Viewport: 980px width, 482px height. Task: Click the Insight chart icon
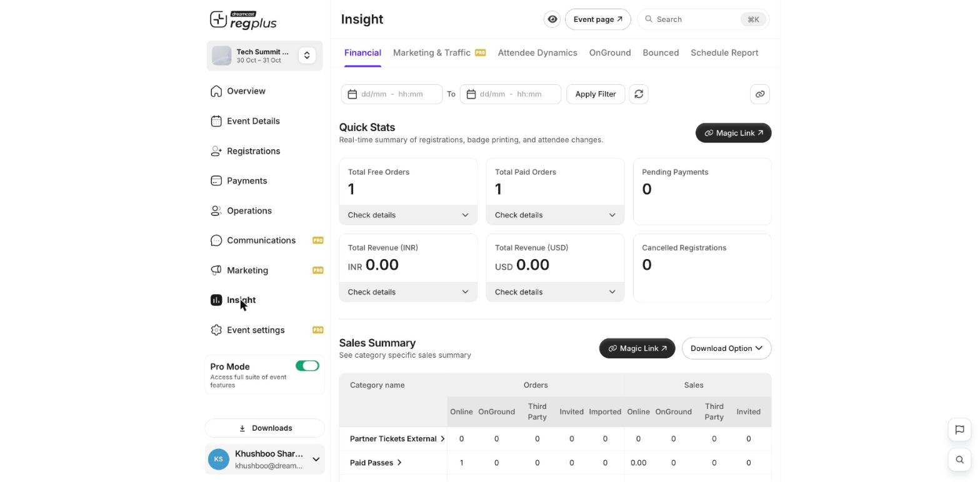(216, 300)
